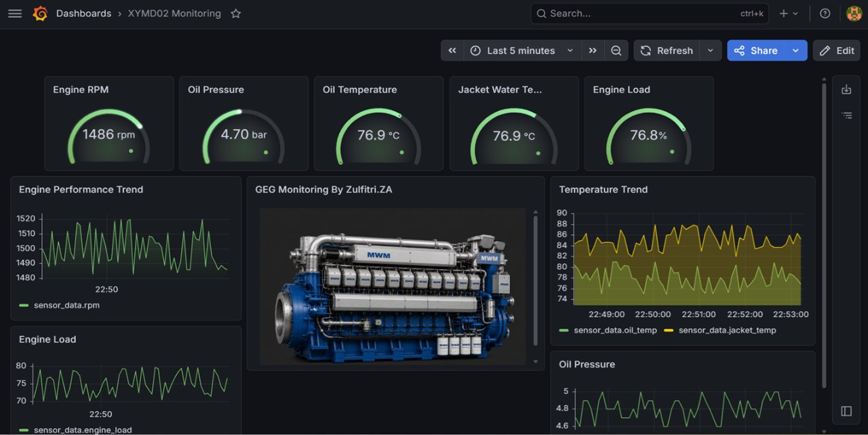The height and width of the screenshot is (435, 868).
Task: Click the MWM engine image
Action: [x=393, y=287]
